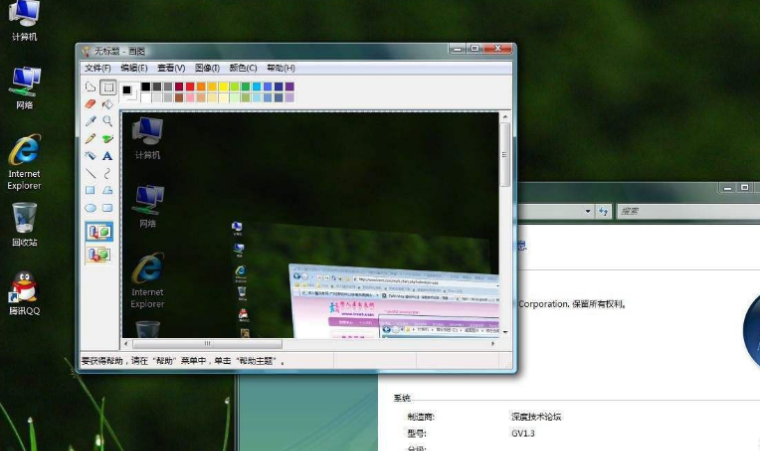Pick the Magnifier zoom tool
The height and width of the screenshot is (451, 761).
(x=107, y=121)
